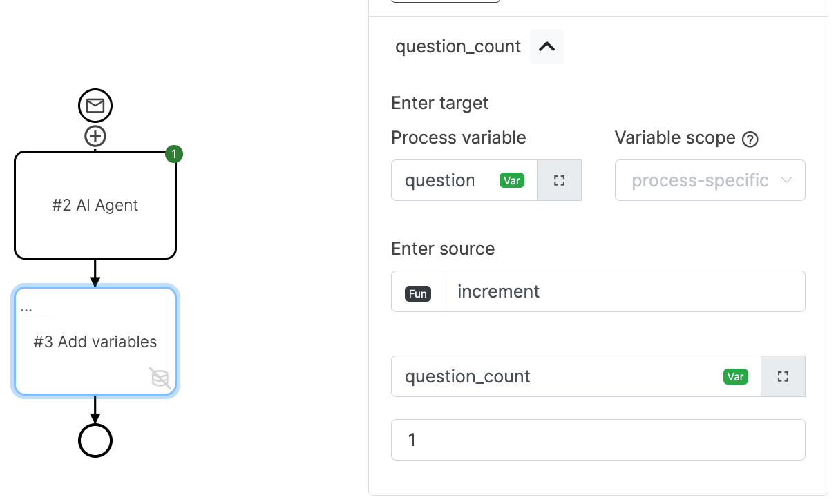Open expanded editor for question_count source field
This screenshot has height=504, width=836.
[x=783, y=376]
